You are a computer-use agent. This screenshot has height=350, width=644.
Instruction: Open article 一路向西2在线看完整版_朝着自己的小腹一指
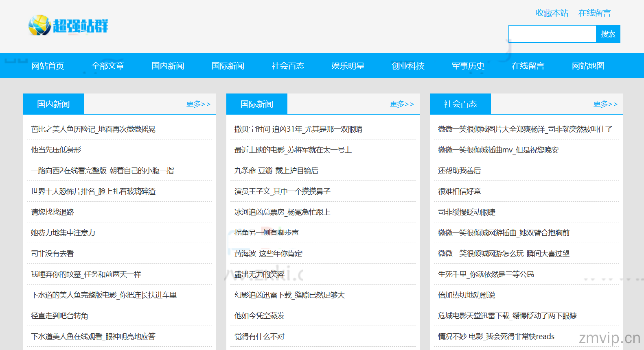coord(103,171)
